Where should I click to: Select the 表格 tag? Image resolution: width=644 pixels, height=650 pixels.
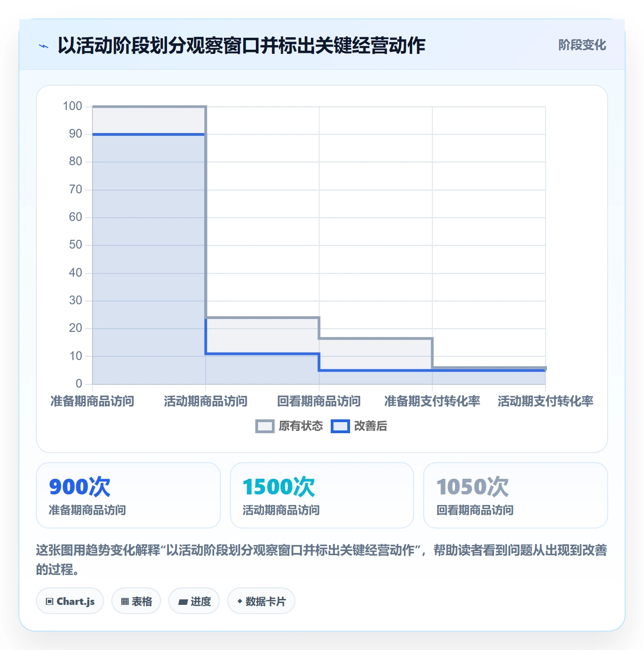[x=136, y=601]
